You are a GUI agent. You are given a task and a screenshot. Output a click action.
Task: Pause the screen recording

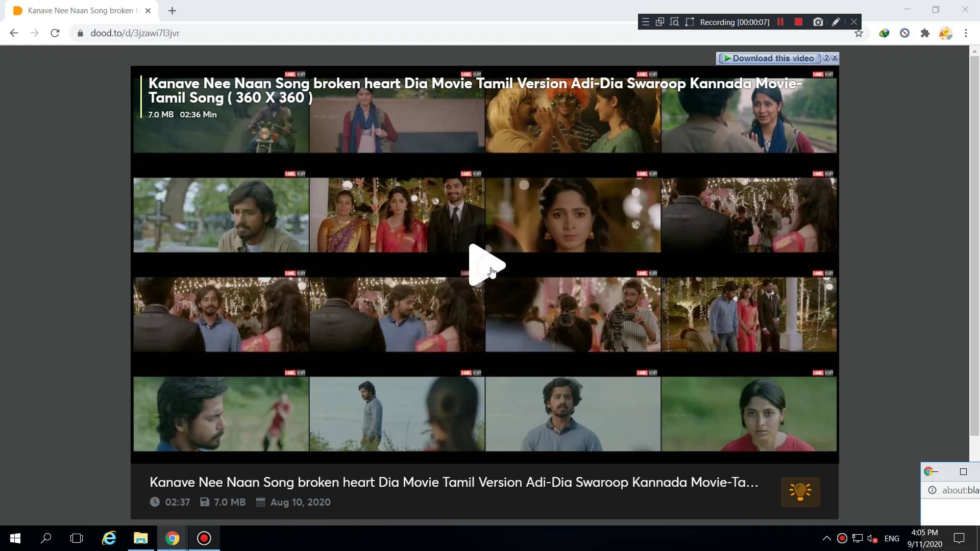click(x=780, y=22)
